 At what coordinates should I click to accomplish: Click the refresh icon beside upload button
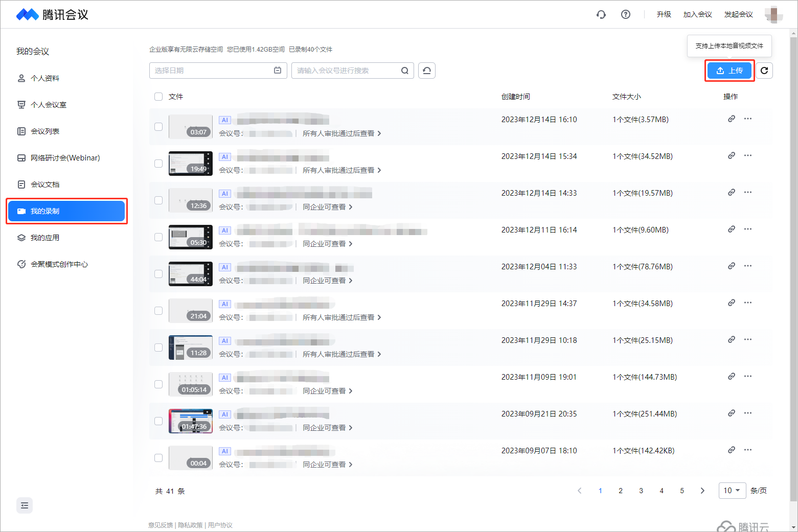point(764,71)
